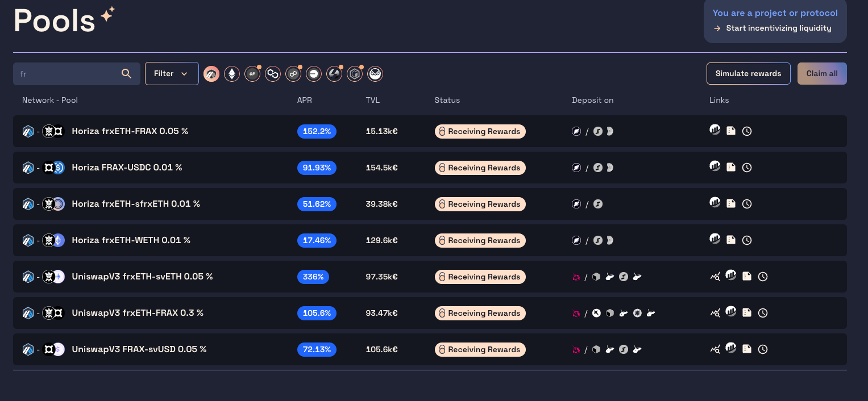
Task: Toggle the hexagon-cube chain filter icon
Action: (355, 74)
